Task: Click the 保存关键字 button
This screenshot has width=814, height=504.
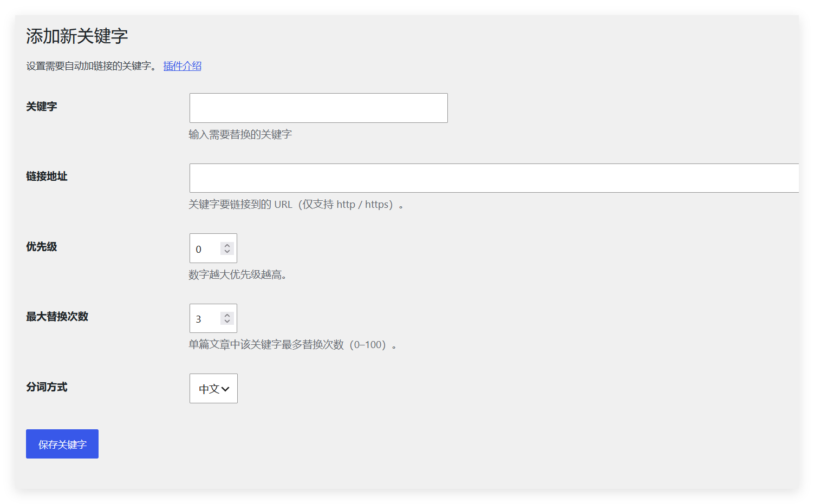Action: tap(62, 444)
